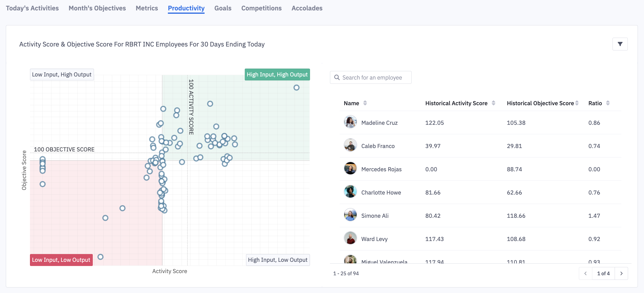Image resolution: width=644 pixels, height=293 pixels.
Task: Toggle the High Input, High Output quadrant
Action: point(277,75)
